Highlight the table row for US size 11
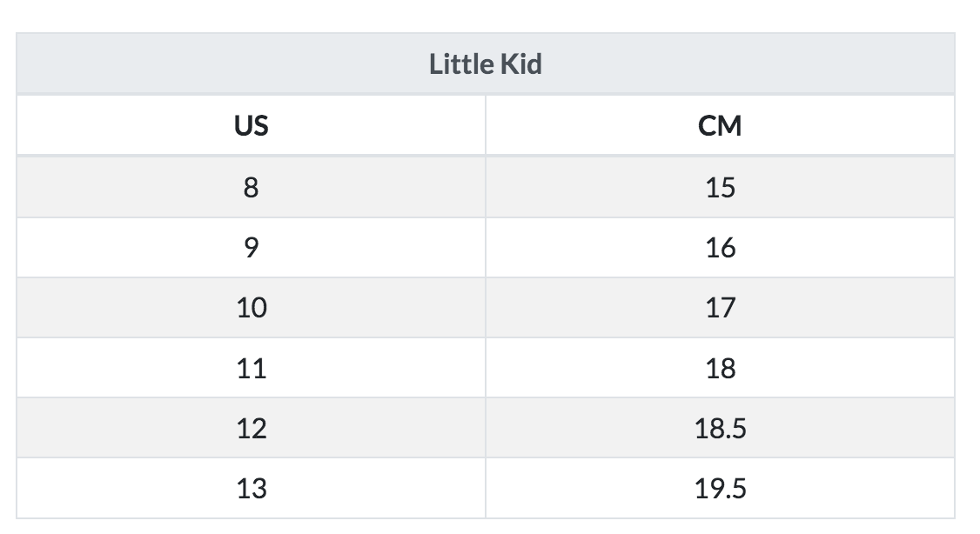The height and width of the screenshot is (534, 980). coord(485,369)
